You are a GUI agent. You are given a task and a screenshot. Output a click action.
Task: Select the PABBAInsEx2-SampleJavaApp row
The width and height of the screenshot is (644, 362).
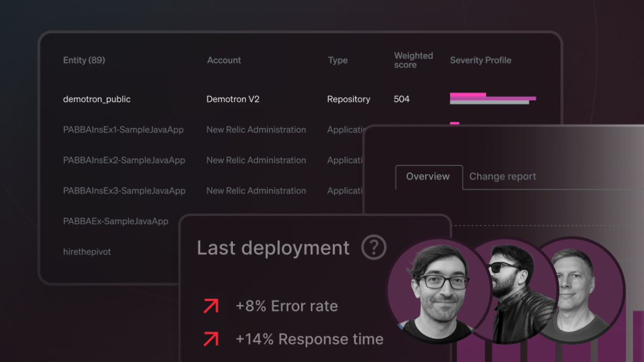[124, 160]
